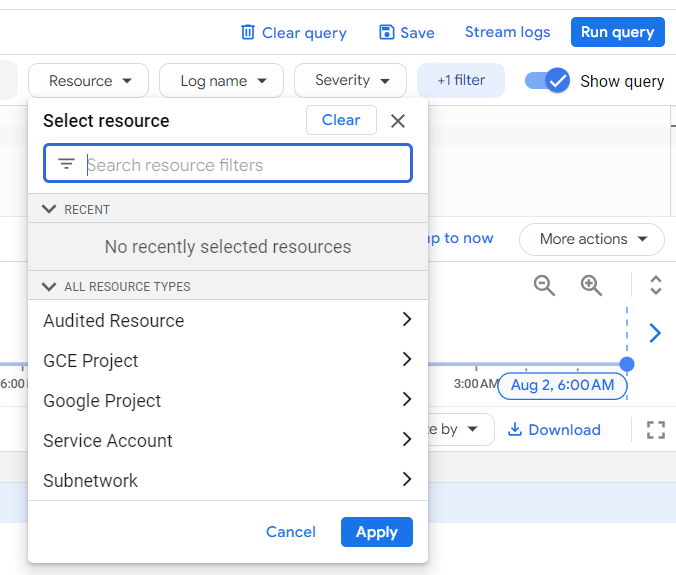676x575 pixels.
Task: Collapse the Recent section
Action: pyautogui.click(x=48, y=209)
